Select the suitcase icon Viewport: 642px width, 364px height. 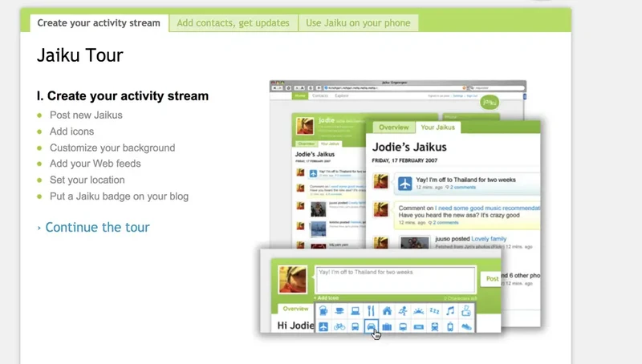point(387,327)
